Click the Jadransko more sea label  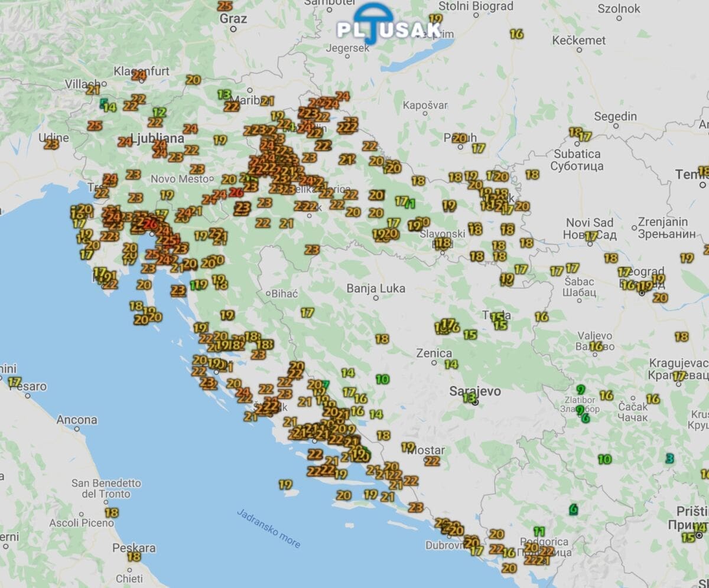(269, 527)
